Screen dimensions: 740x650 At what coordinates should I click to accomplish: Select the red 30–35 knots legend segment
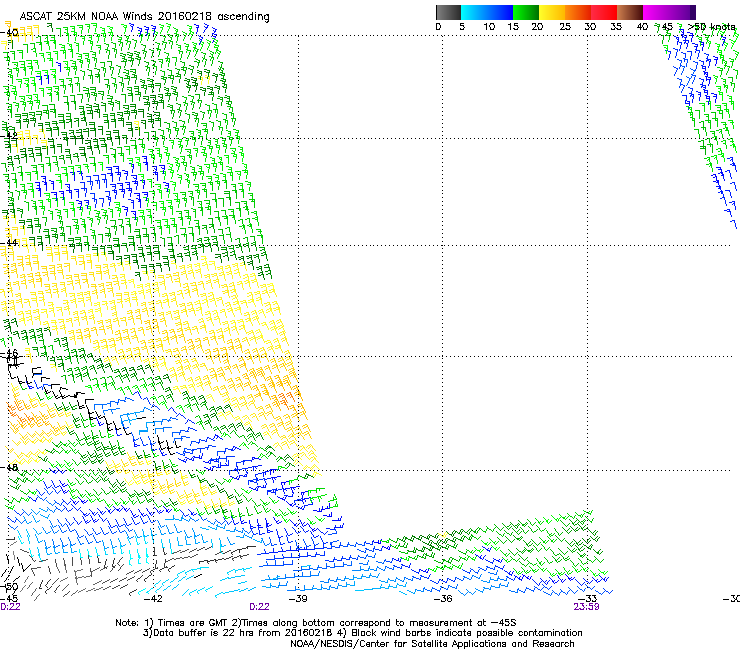pos(604,12)
